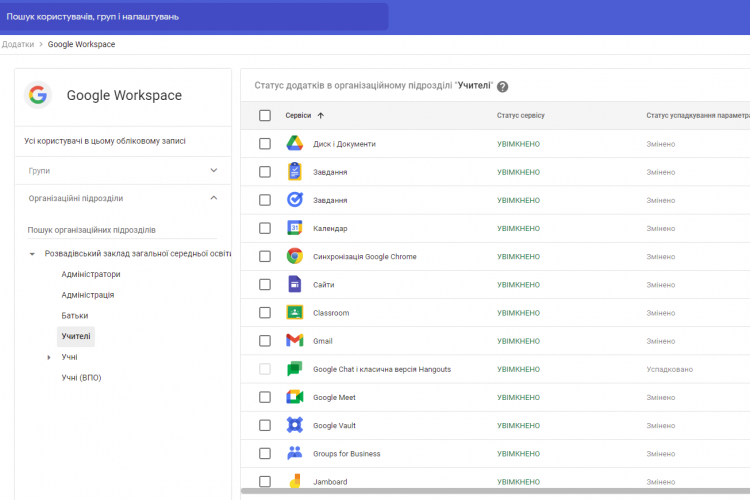This screenshot has width=750, height=500.
Task: Expand the Учні tree node arrow
Action: point(49,357)
